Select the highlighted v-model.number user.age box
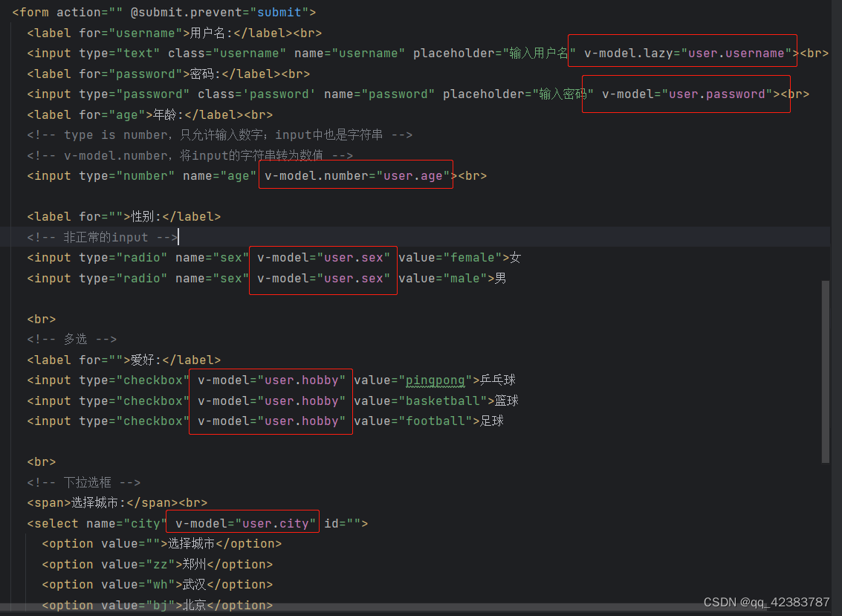Screen dimensions: 842x616 coord(355,175)
